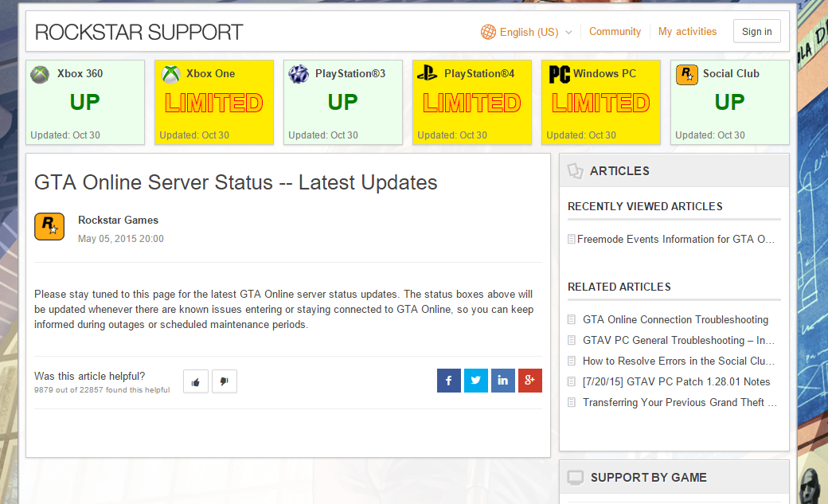The height and width of the screenshot is (504, 828).
Task: Click Xbox 360 Updated: Oct 30 text
Action: point(65,135)
